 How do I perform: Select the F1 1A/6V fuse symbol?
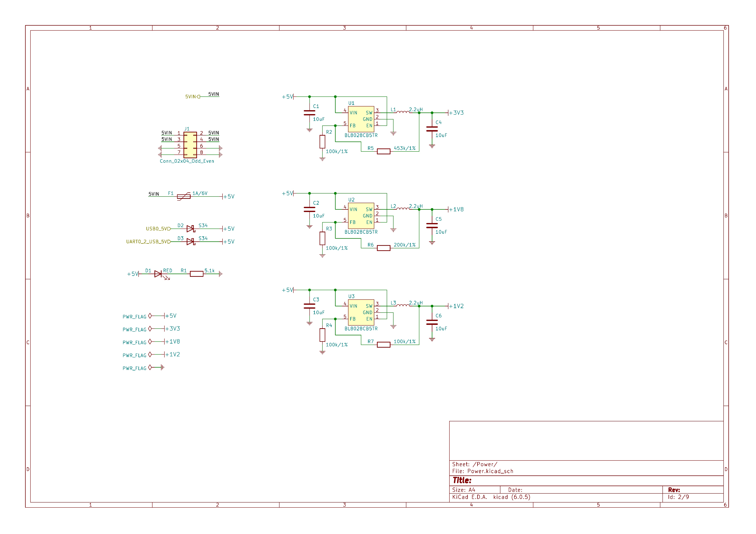pyautogui.click(x=184, y=197)
